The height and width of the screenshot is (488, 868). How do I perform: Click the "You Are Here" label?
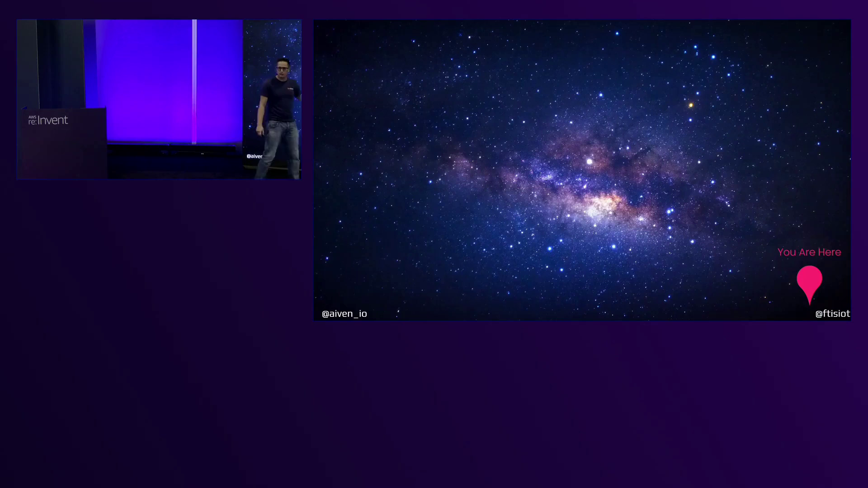809,252
